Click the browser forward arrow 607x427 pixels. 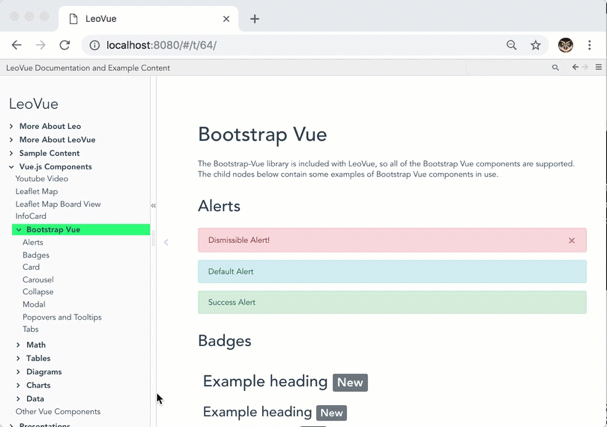click(40, 45)
